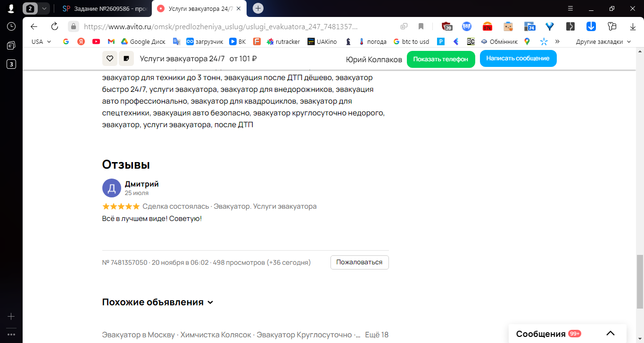Open the Google Maps bookmark icon
The height and width of the screenshot is (343, 644).
click(x=527, y=41)
